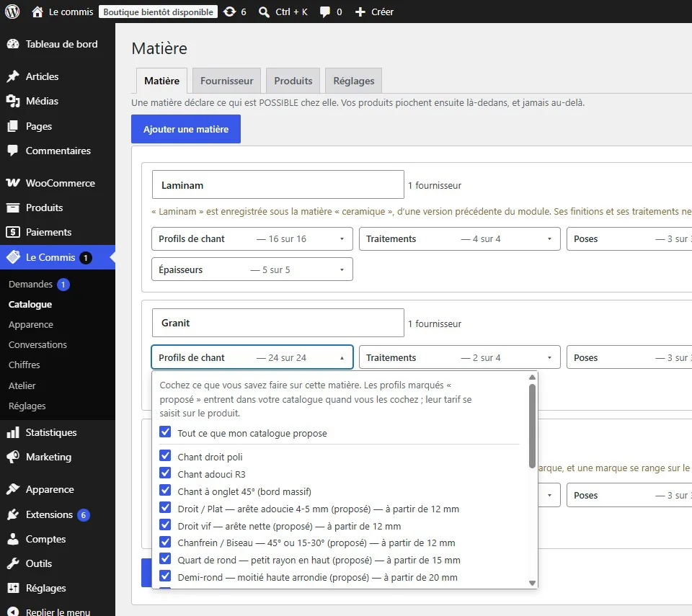Screen dimensions: 692x616
Task: Click the Granit material name field
Action: point(278,323)
